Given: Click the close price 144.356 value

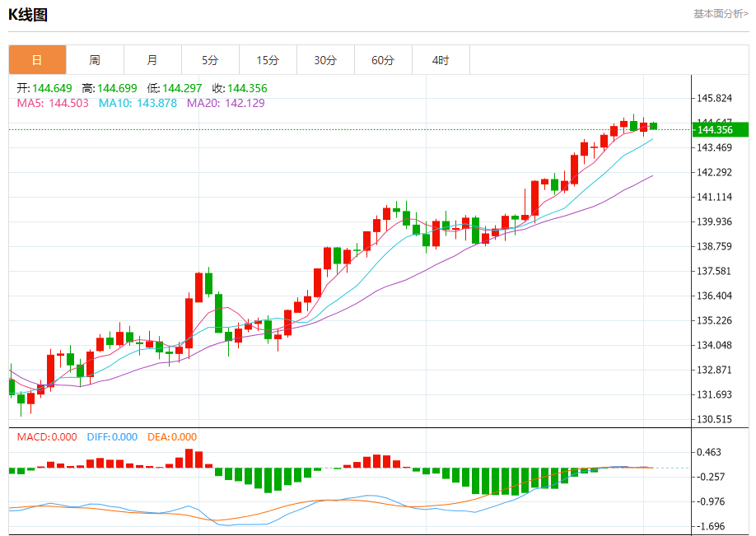Looking at the screenshot, I should tap(247, 88).
